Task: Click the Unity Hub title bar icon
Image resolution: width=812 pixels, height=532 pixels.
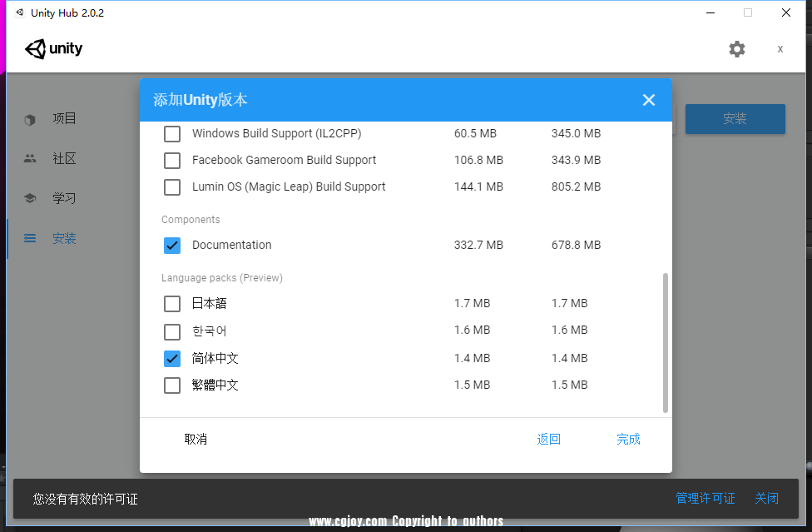Action: pos(20,13)
